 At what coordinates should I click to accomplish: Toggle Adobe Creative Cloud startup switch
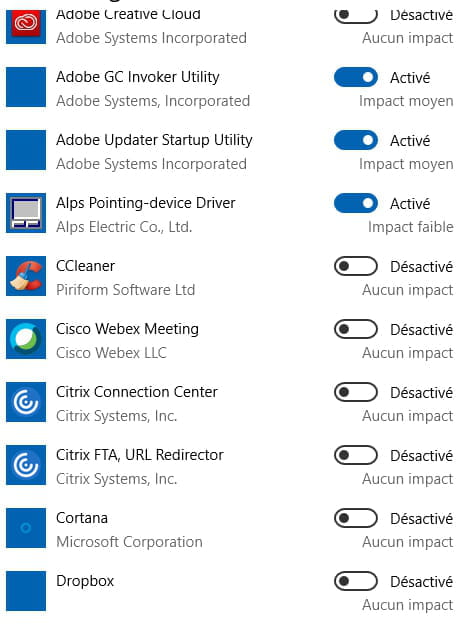point(356,16)
